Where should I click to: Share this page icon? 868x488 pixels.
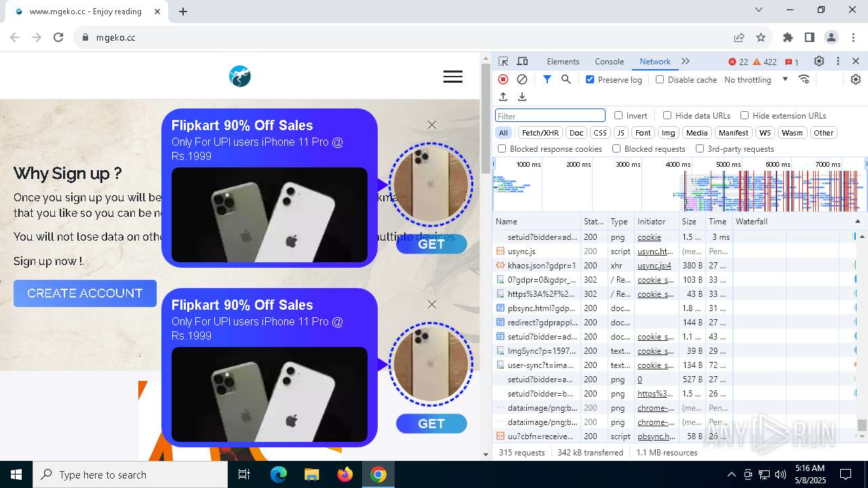tap(739, 37)
